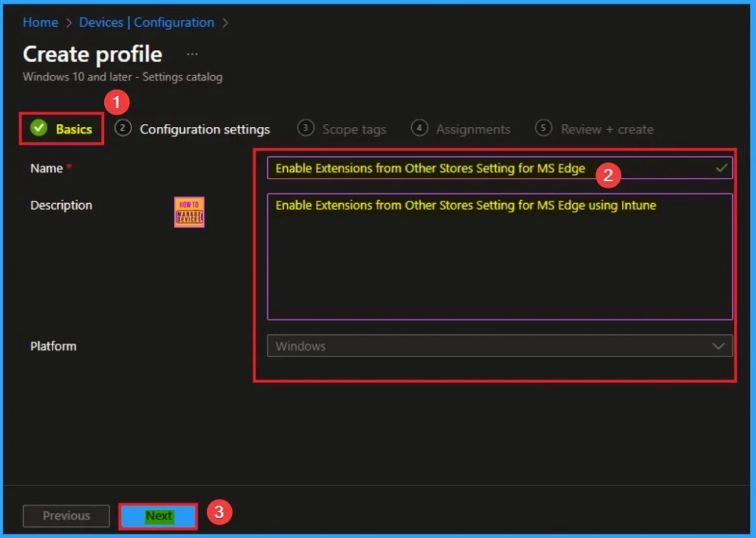
Task: Select the Basics step checkmark icon
Action: click(40, 128)
